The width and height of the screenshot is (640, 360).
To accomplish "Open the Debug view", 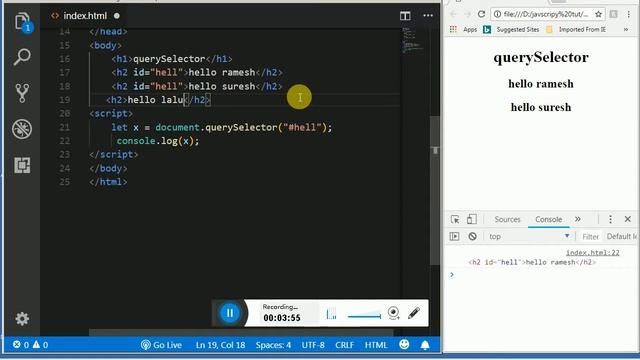I will pyautogui.click(x=22, y=129).
